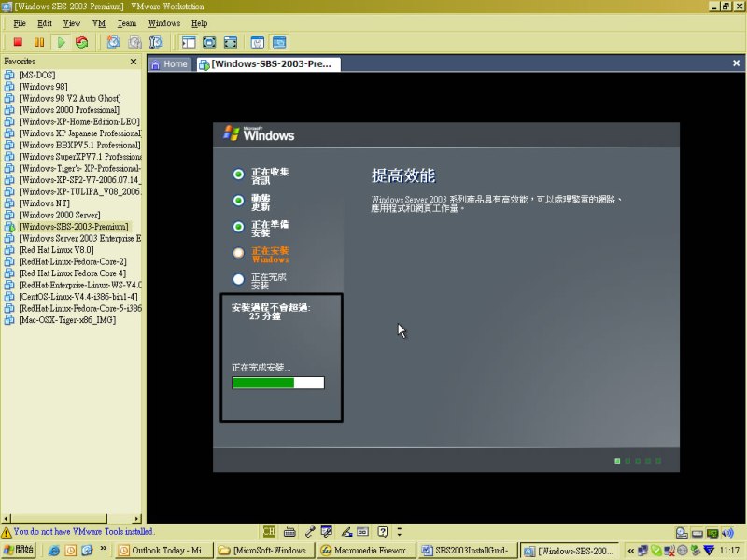Click the Revert to Snapshot toolbar icon
Image resolution: width=747 pixels, height=560 pixels.
134,42
